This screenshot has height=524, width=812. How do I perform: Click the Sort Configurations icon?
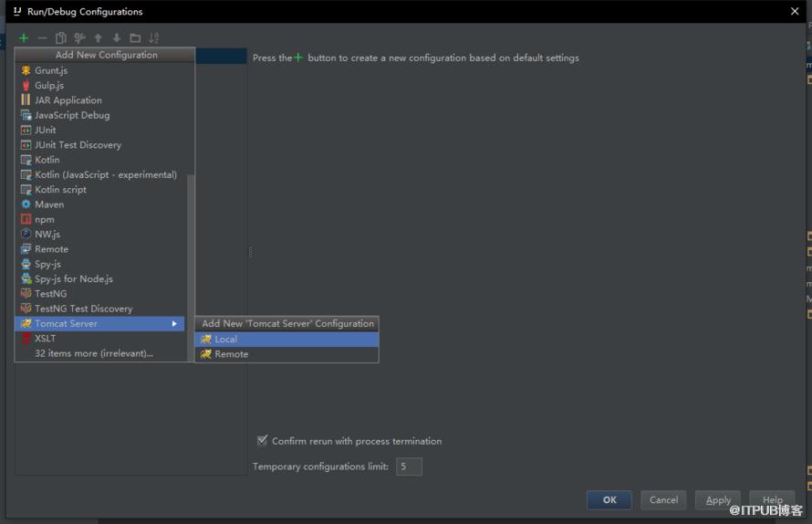click(x=154, y=37)
